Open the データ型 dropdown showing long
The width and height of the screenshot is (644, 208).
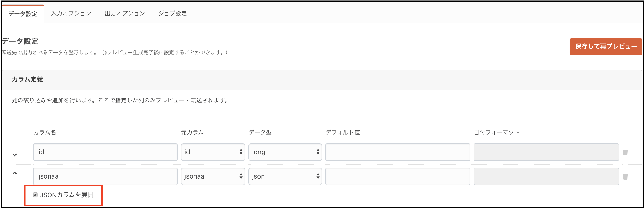[285, 152]
